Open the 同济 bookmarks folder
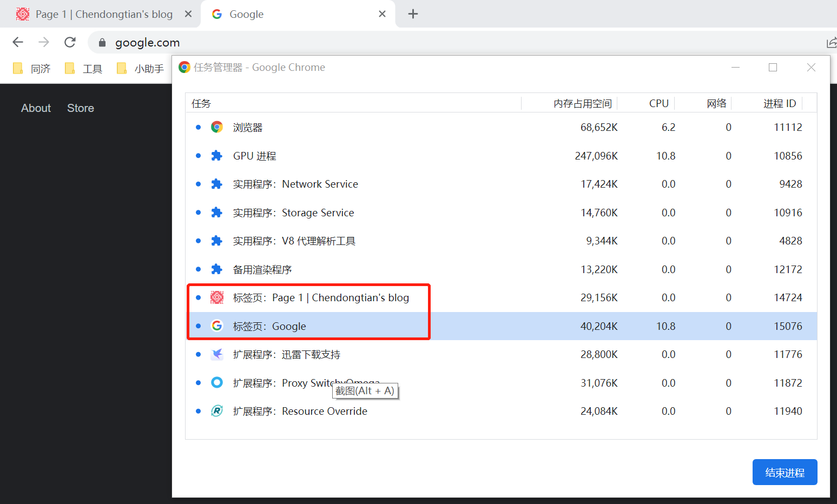 (x=32, y=69)
